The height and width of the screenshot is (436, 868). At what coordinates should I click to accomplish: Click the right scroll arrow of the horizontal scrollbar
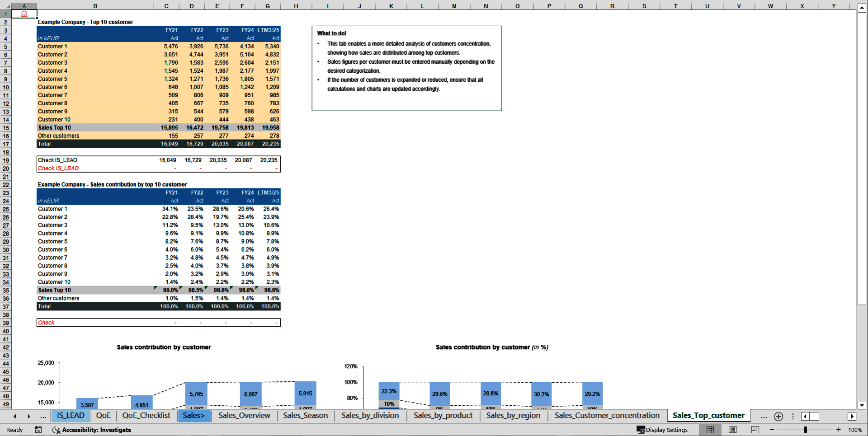(x=853, y=416)
